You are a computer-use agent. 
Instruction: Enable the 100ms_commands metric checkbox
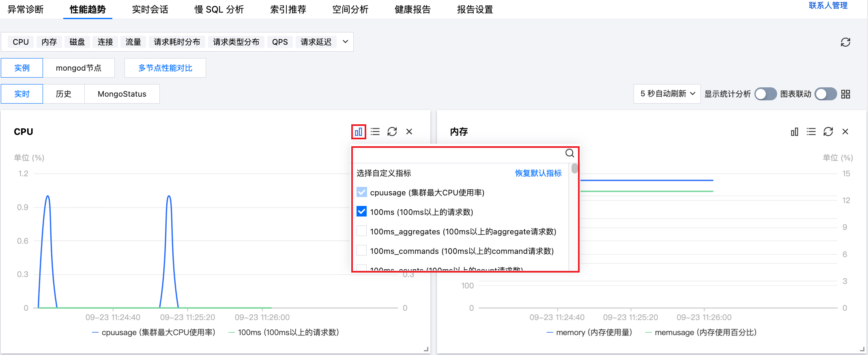tap(361, 251)
